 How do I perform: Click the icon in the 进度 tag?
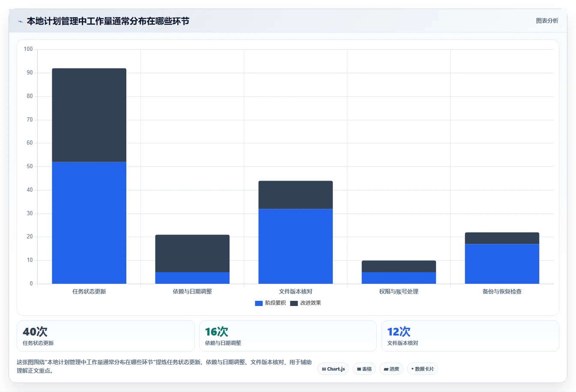[x=386, y=369]
